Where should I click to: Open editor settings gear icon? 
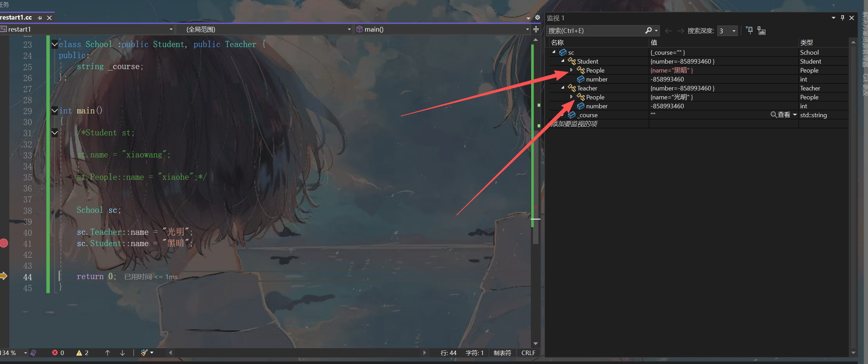tap(537, 18)
